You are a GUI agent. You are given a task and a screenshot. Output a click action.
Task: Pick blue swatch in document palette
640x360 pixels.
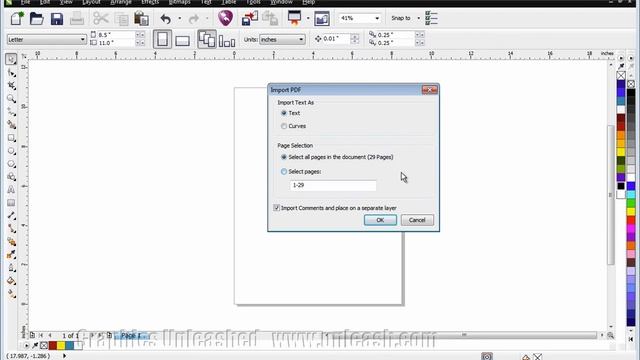(69, 346)
